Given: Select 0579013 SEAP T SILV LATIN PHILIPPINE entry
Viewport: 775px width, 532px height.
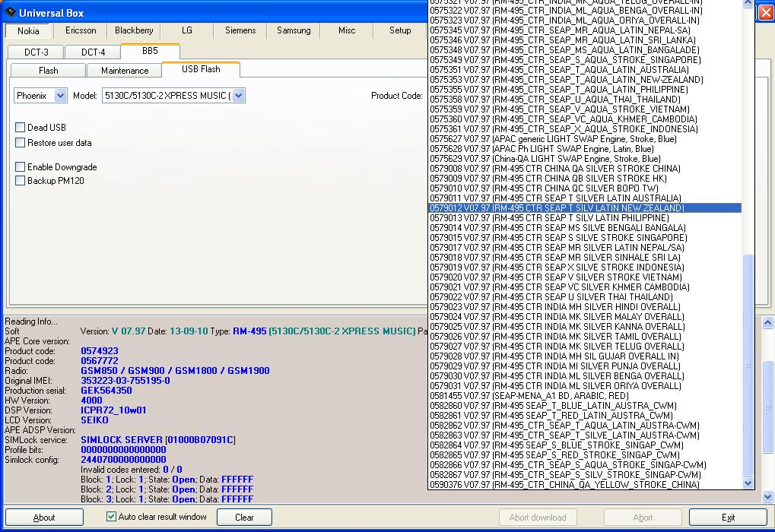Looking at the screenshot, I should click(549, 218).
